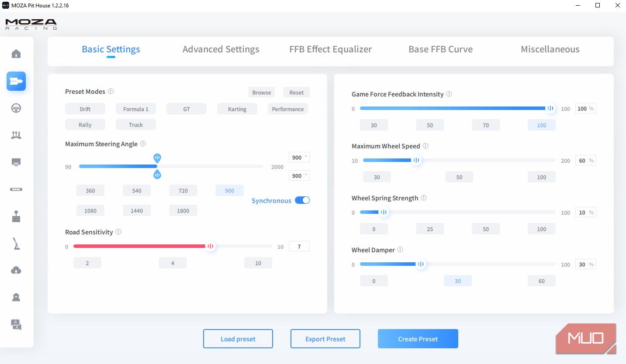
Task: Click the Maximum Wheel Speed value field
Action: [x=582, y=161]
